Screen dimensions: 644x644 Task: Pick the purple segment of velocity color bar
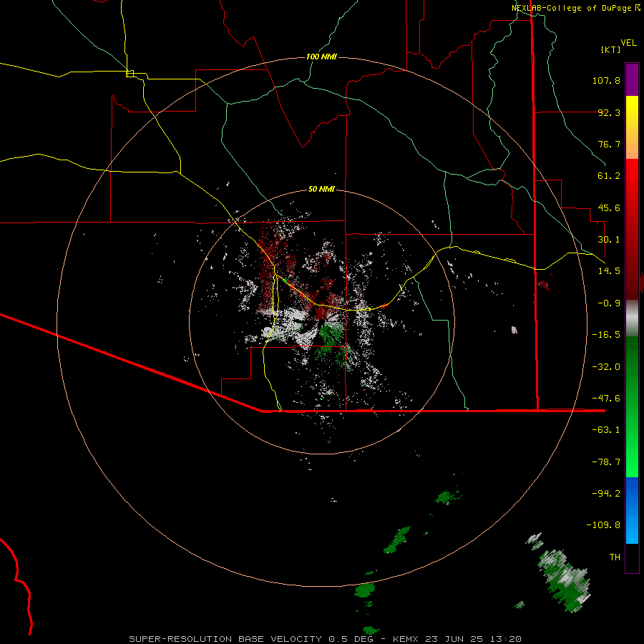click(x=632, y=79)
